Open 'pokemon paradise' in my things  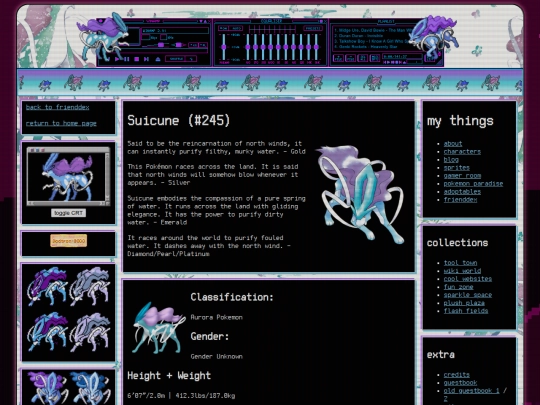click(x=473, y=184)
